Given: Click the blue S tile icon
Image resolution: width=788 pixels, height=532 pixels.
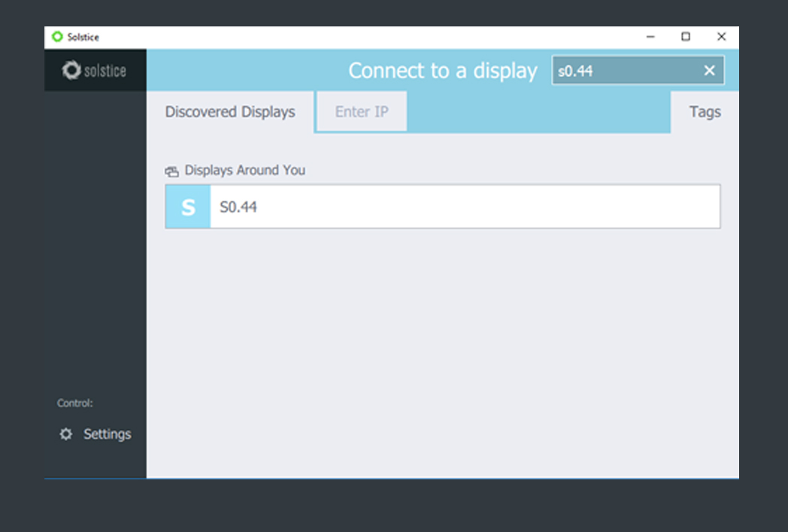Looking at the screenshot, I should coord(188,207).
